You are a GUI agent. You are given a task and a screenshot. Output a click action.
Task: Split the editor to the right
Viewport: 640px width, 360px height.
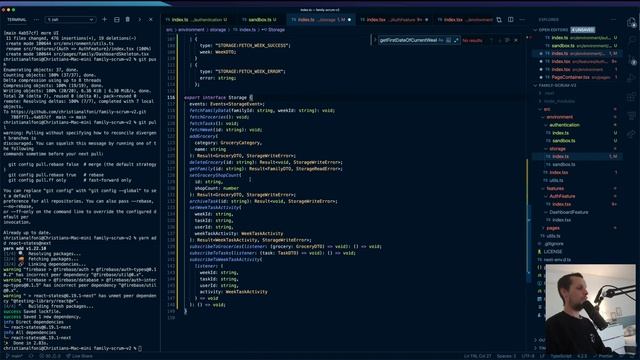pyautogui.click(x=511, y=20)
